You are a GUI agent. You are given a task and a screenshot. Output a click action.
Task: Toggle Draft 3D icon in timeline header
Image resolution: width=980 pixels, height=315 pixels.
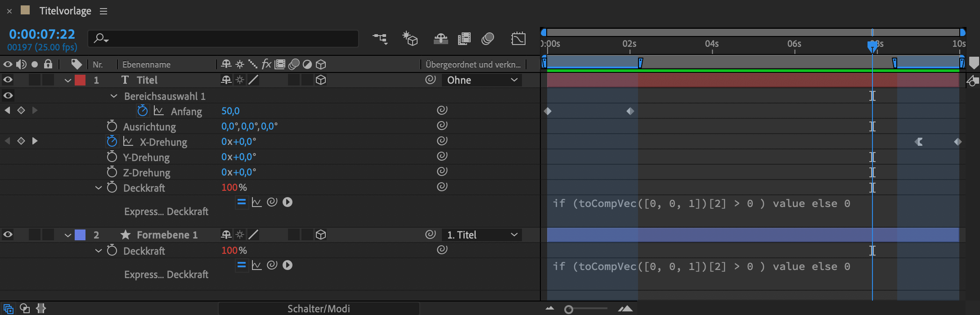[410, 39]
